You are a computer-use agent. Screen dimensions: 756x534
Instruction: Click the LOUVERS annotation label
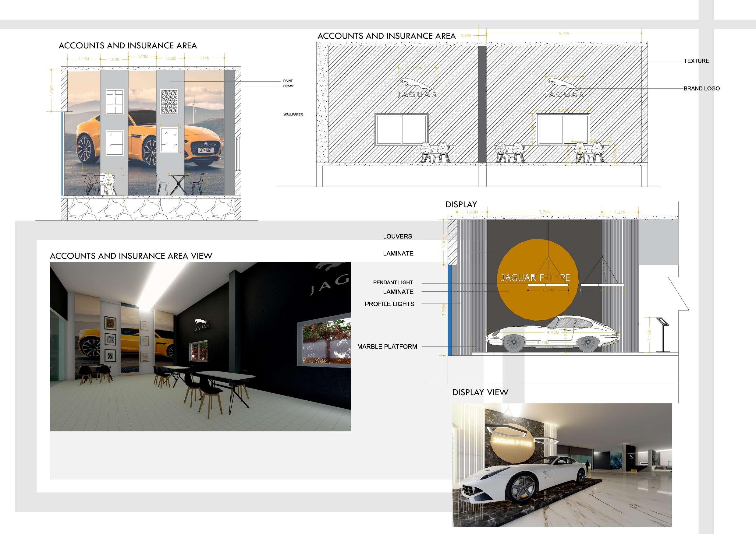click(x=397, y=237)
